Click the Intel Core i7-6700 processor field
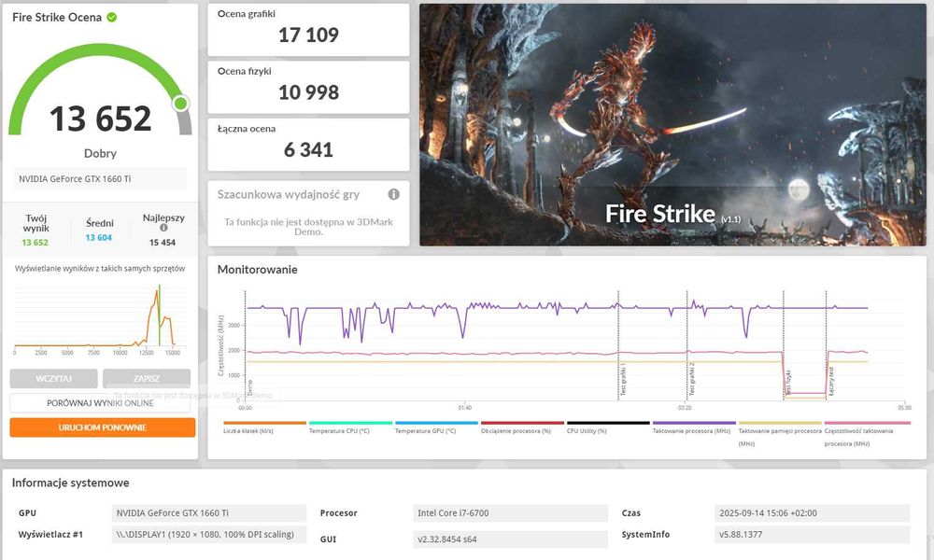 [x=511, y=513]
